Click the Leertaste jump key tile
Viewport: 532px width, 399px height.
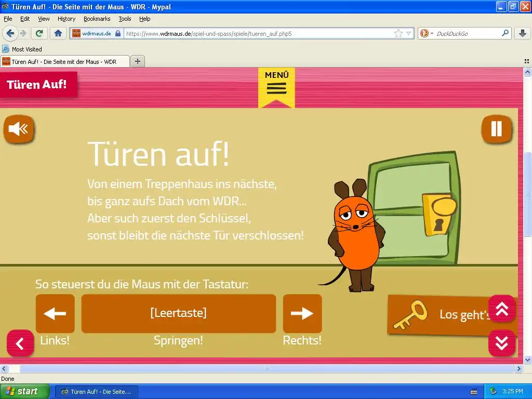pos(179,313)
